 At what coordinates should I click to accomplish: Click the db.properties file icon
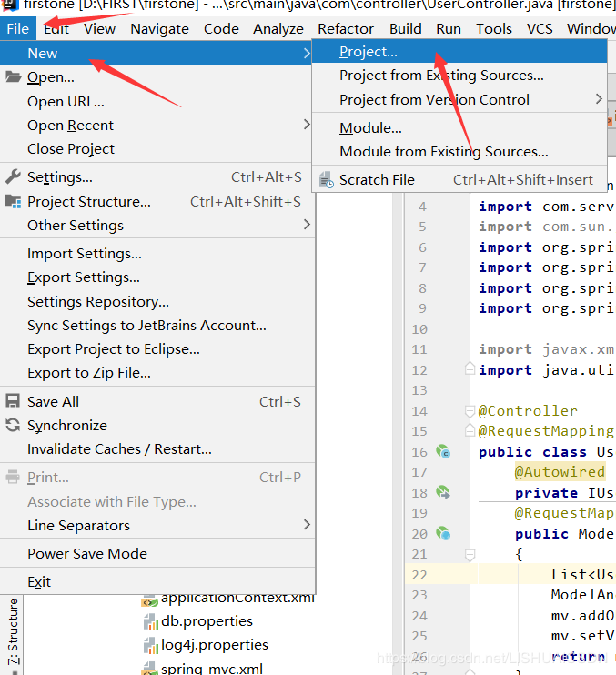pos(151,622)
